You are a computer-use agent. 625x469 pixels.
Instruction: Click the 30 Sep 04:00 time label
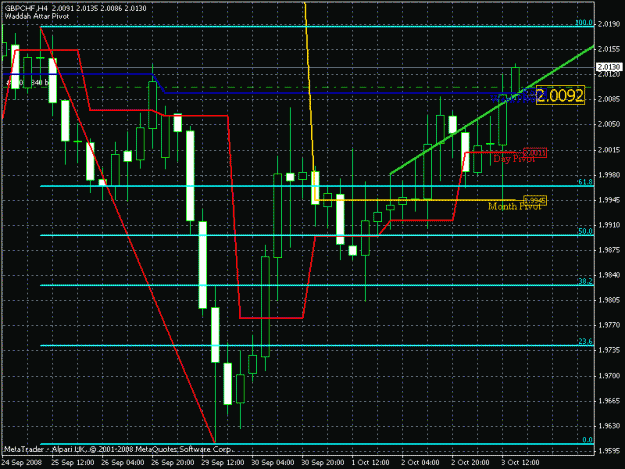coord(273,463)
